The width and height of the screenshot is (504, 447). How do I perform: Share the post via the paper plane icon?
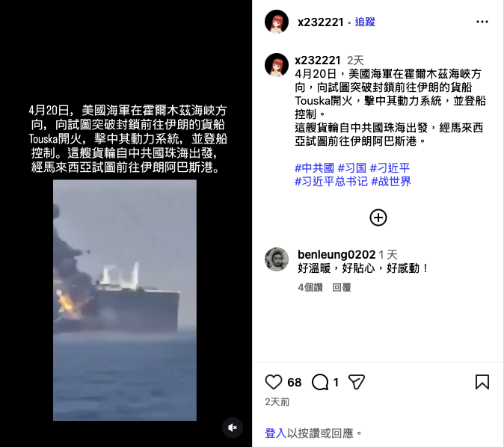pos(357,382)
